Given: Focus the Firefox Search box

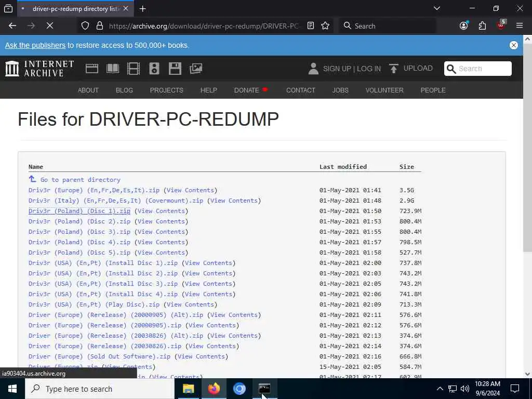Looking at the screenshot, I should (x=387, y=26).
